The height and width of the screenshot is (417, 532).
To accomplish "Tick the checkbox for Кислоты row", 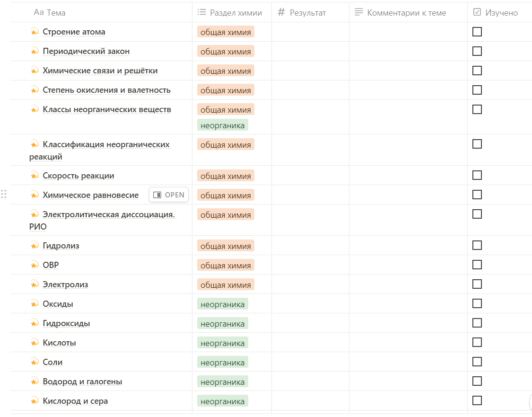I will [477, 342].
